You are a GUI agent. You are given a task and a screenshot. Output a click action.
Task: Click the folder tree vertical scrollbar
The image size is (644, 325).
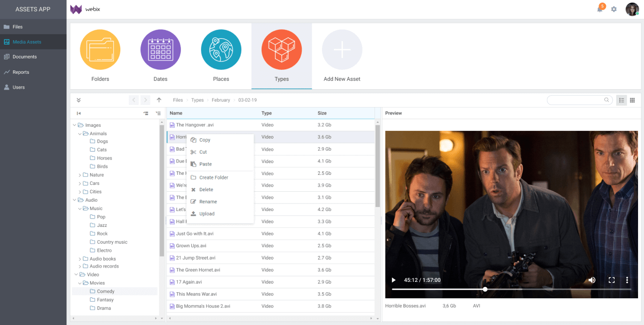click(161, 191)
